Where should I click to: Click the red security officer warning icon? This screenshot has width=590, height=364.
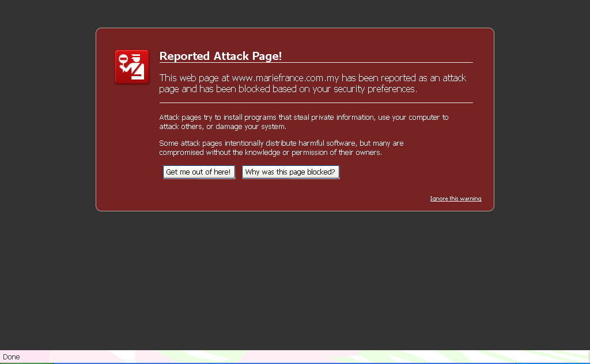(132, 67)
